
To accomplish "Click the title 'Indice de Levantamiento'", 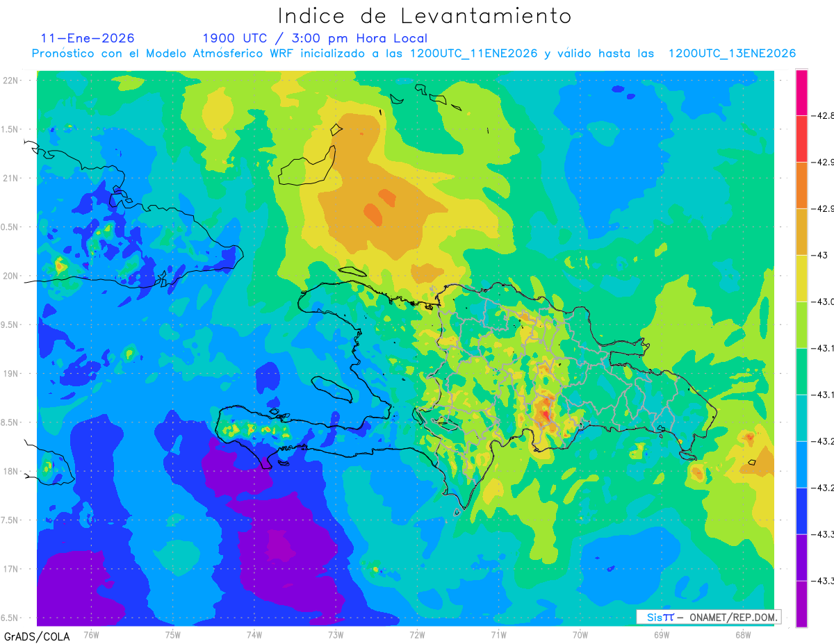I will 425,16.
